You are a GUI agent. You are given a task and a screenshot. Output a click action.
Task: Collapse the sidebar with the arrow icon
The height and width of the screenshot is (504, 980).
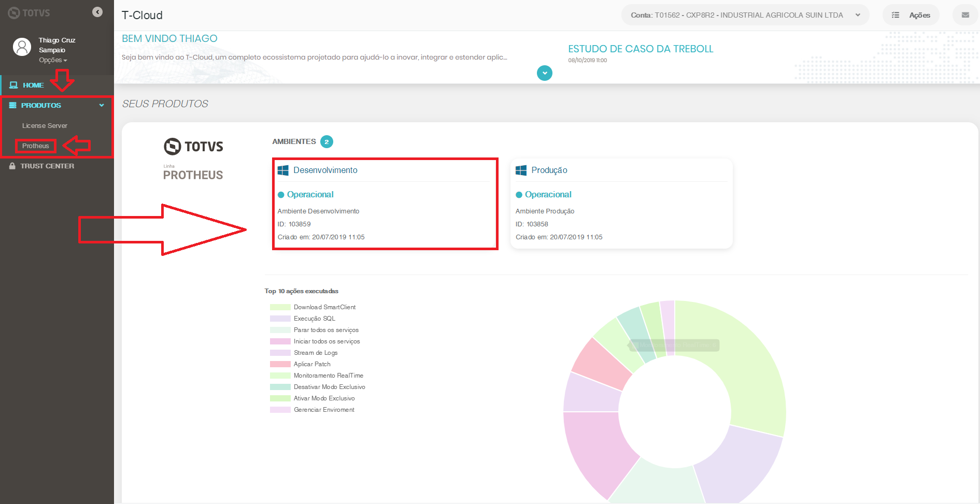pos(97,12)
